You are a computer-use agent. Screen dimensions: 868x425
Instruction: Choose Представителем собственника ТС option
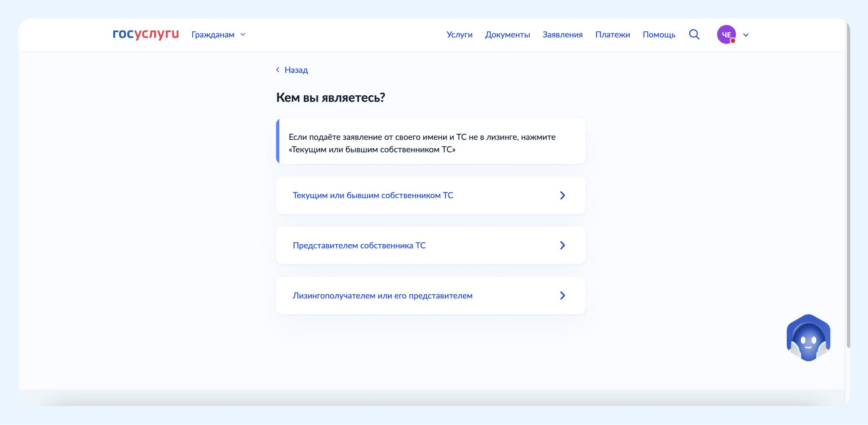[359, 246]
